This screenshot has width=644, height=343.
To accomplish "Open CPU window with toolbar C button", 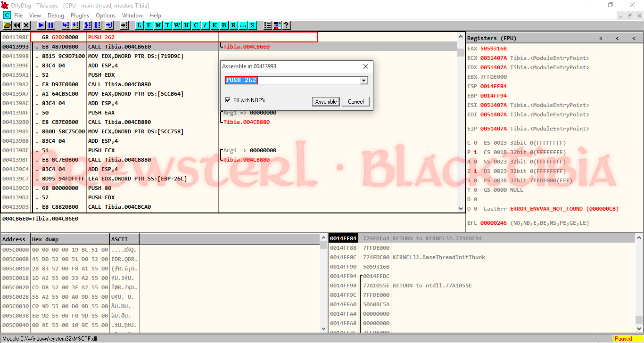I will (x=196, y=25).
